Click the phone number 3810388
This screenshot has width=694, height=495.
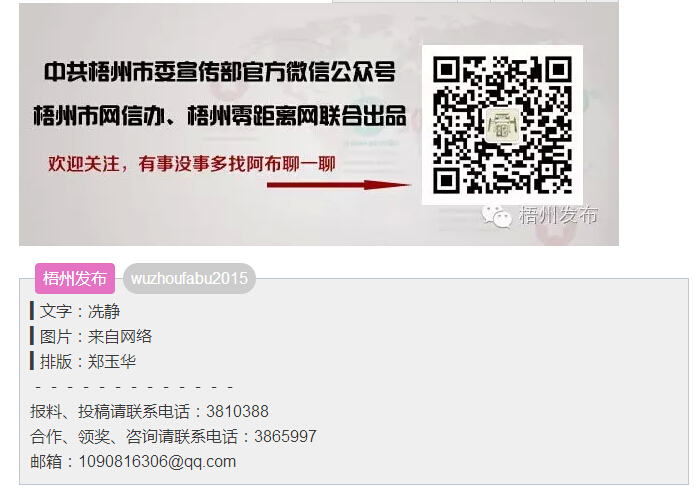tap(237, 411)
